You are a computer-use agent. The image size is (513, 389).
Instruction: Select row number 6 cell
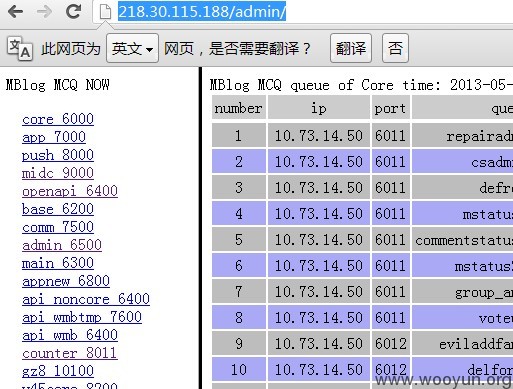[239, 265]
